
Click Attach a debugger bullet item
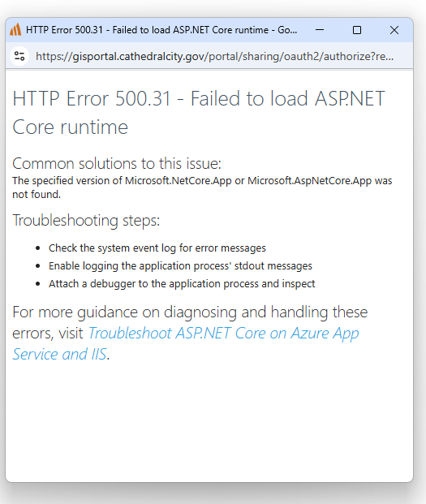[x=182, y=284]
